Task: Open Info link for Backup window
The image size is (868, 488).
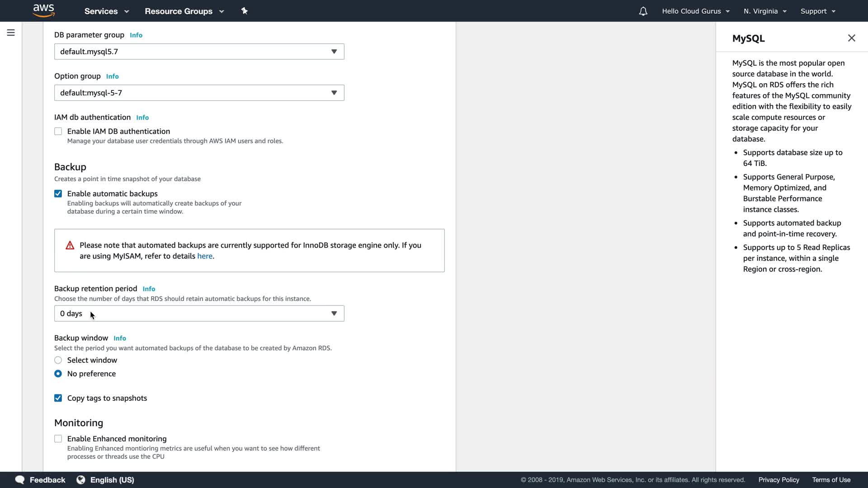Action: pyautogui.click(x=120, y=338)
